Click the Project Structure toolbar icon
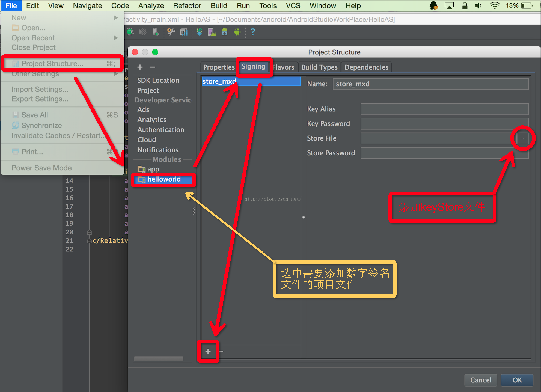This screenshot has height=392, width=541. [x=184, y=32]
